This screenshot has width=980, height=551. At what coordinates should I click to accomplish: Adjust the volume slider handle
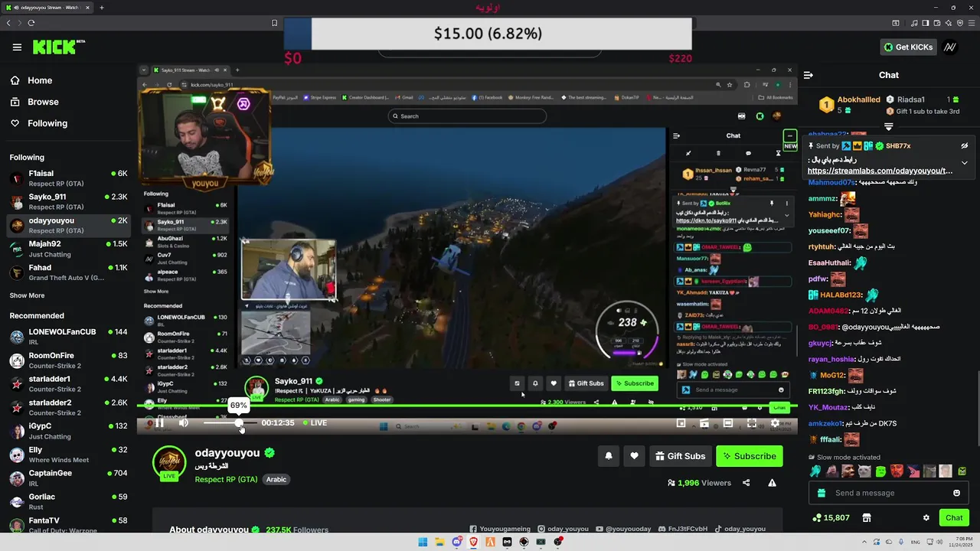[x=239, y=422]
